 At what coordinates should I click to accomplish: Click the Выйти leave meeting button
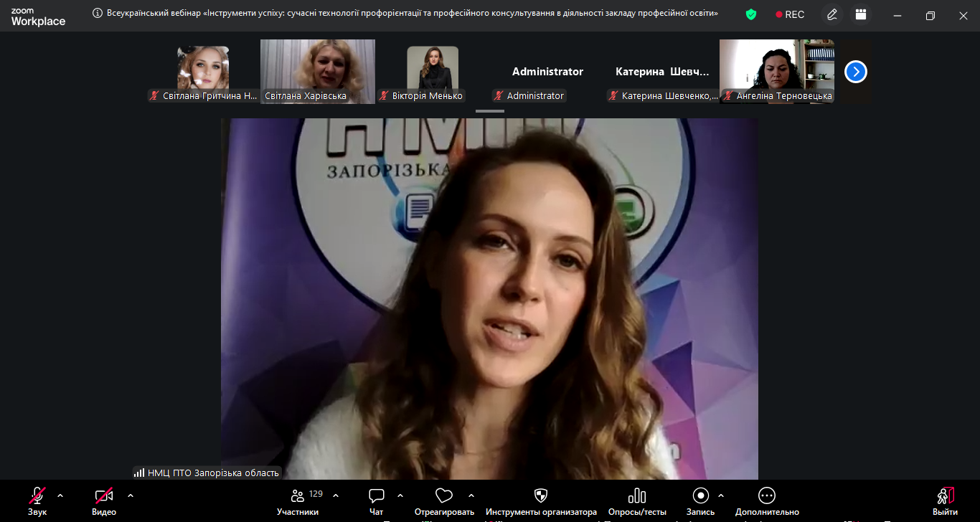click(945, 500)
